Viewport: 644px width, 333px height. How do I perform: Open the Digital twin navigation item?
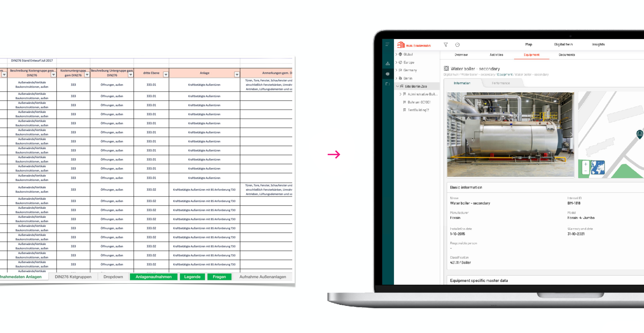(x=563, y=44)
